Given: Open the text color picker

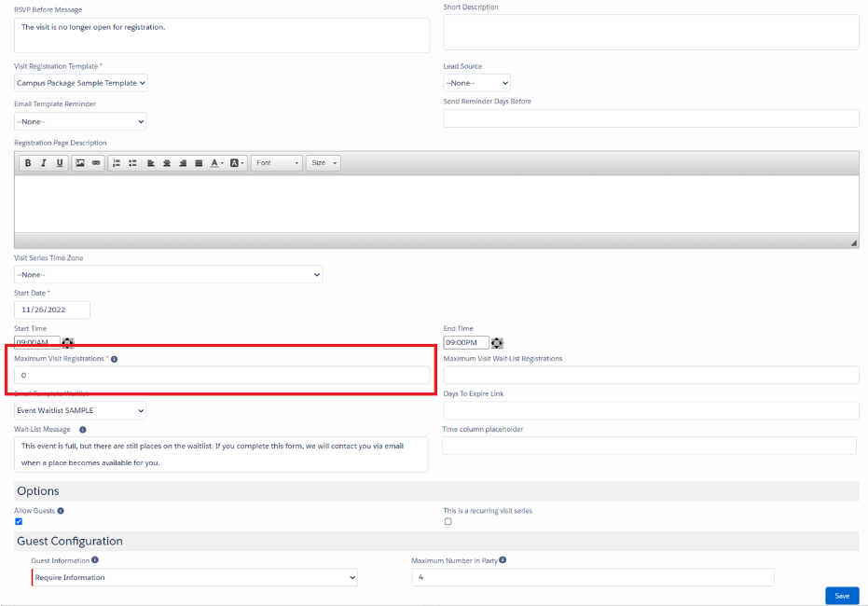Looking at the screenshot, I should (216, 163).
